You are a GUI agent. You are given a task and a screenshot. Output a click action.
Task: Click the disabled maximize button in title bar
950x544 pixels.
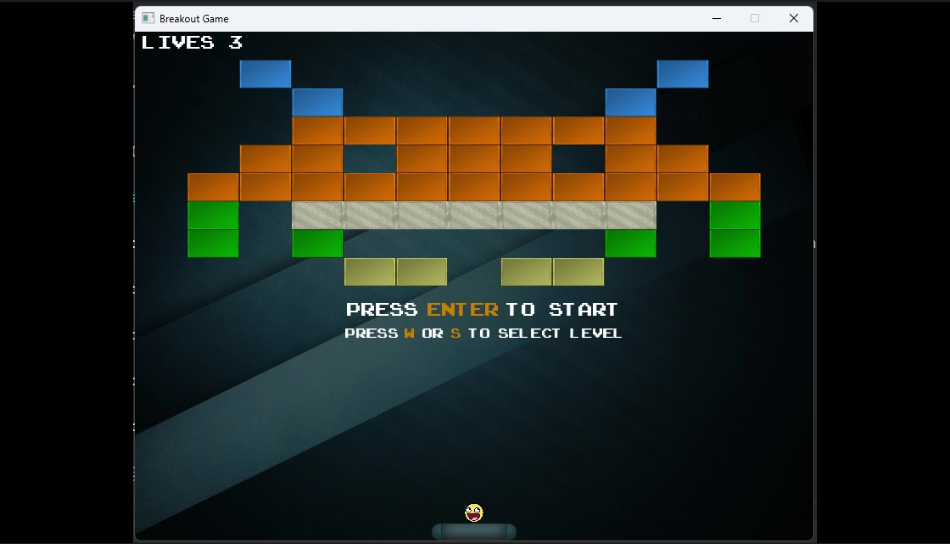point(755,18)
